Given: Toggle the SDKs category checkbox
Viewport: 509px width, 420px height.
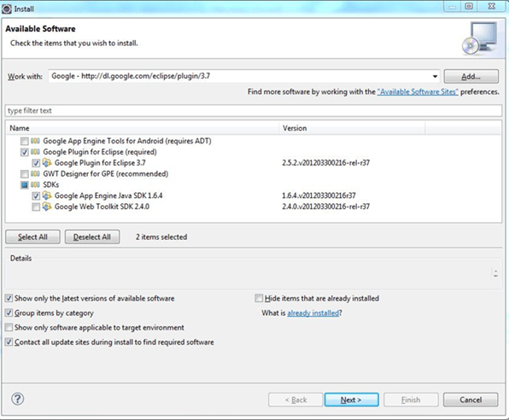Looking at the screenshot, I should click(25, 185).
